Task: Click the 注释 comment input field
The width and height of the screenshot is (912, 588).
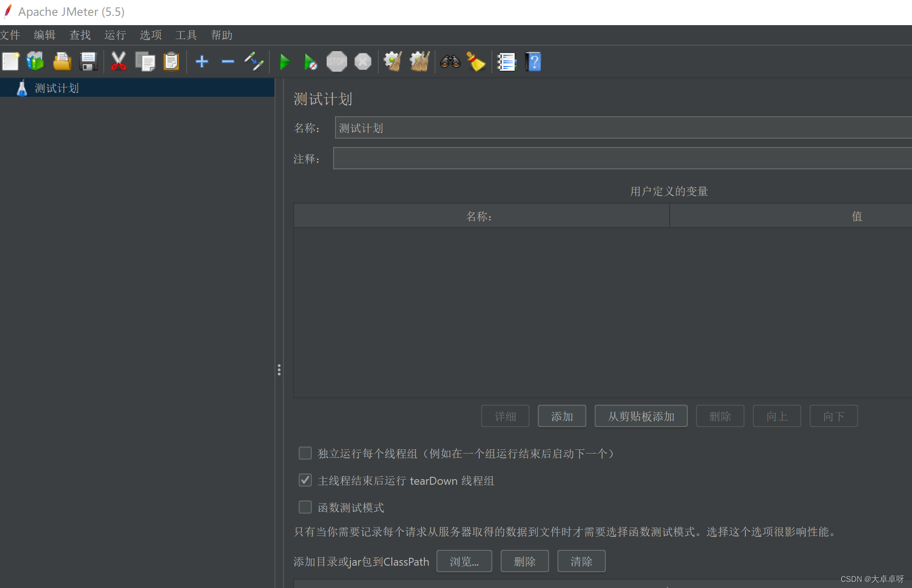Action: (622, 159)
